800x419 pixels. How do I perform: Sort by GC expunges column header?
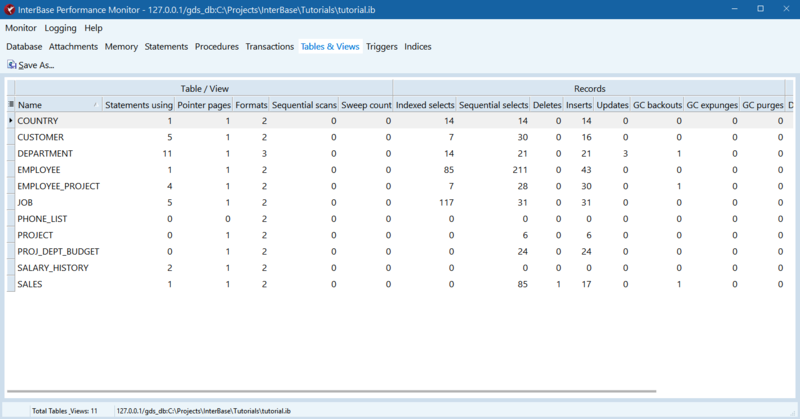712,105
